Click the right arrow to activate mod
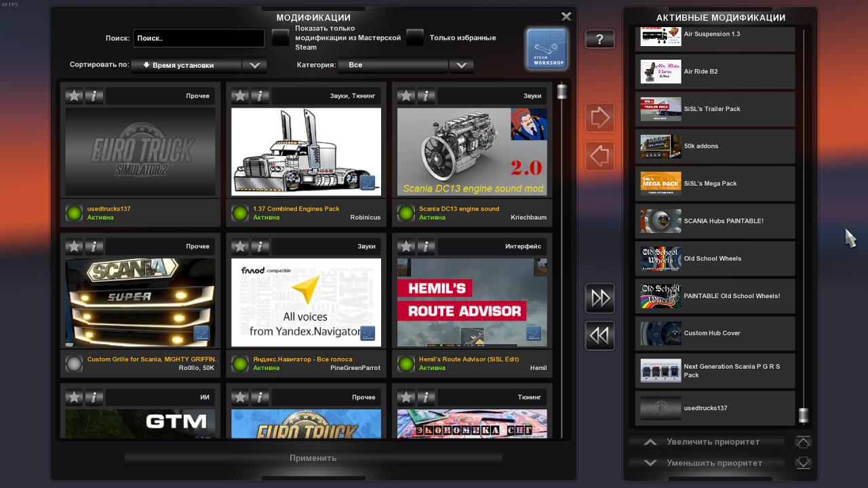868x488 pixels. point(599,118)
